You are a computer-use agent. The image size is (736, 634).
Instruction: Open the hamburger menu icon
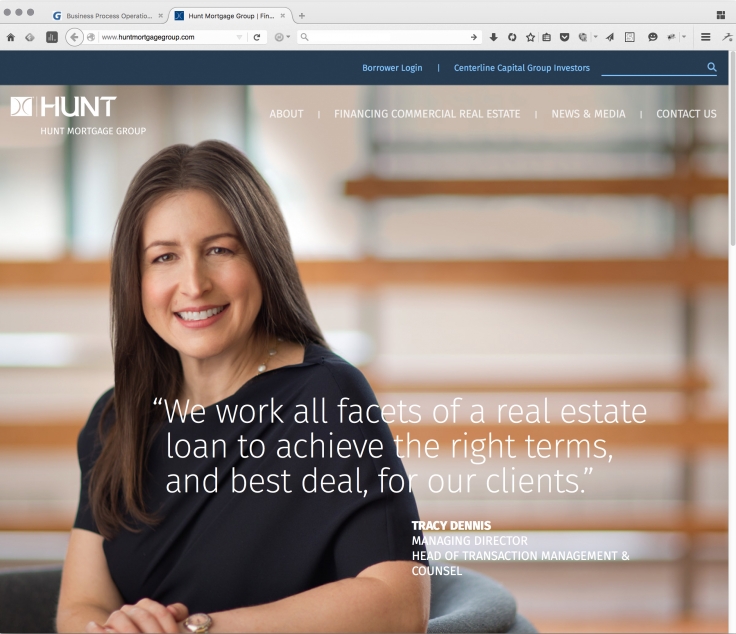pyautogui.click(x=705, y=37)
